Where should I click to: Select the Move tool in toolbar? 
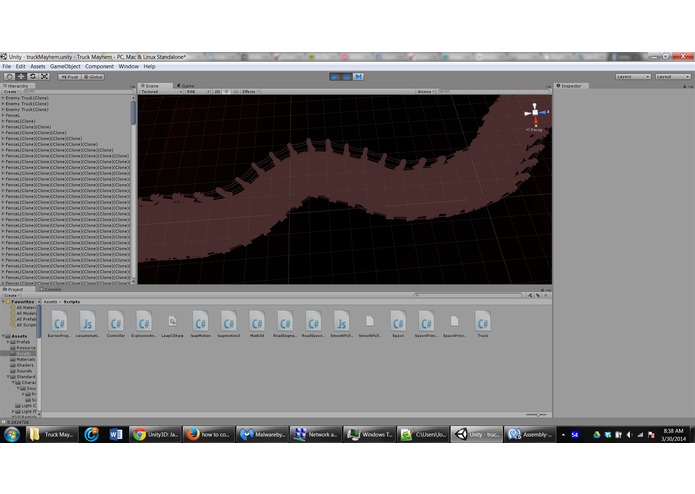(21, 77)
